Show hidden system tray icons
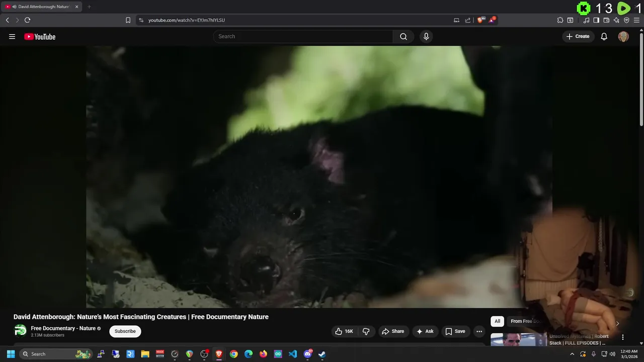The height and width of the screenshot is (362, 644). 572,354
